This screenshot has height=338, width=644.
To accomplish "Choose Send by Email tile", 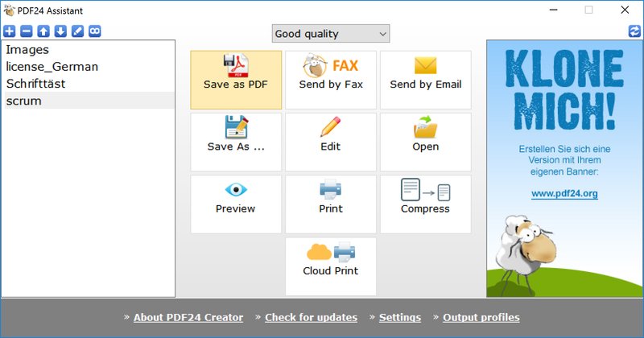I will pyautogui.click(x=426, y=80).
